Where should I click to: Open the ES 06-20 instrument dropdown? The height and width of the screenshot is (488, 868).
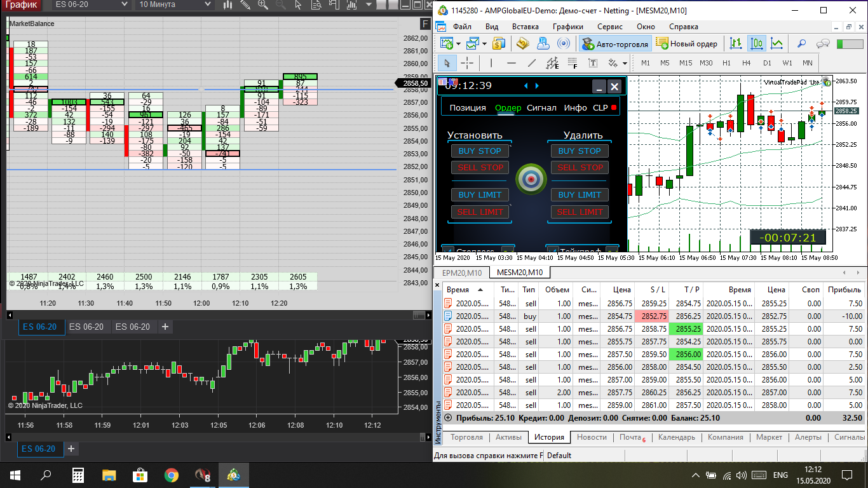[91, 5]
